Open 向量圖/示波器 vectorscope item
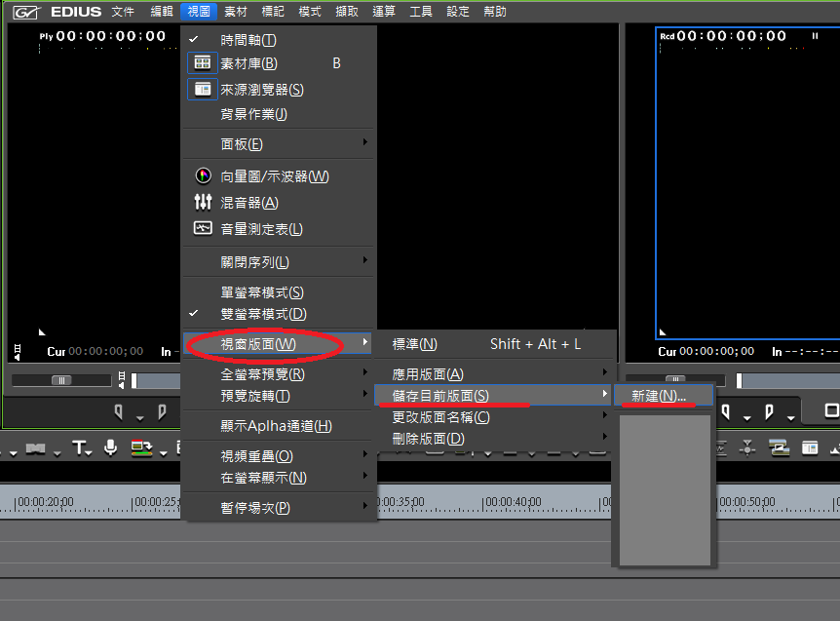This screenshot has width=840, height=621. 275,176
